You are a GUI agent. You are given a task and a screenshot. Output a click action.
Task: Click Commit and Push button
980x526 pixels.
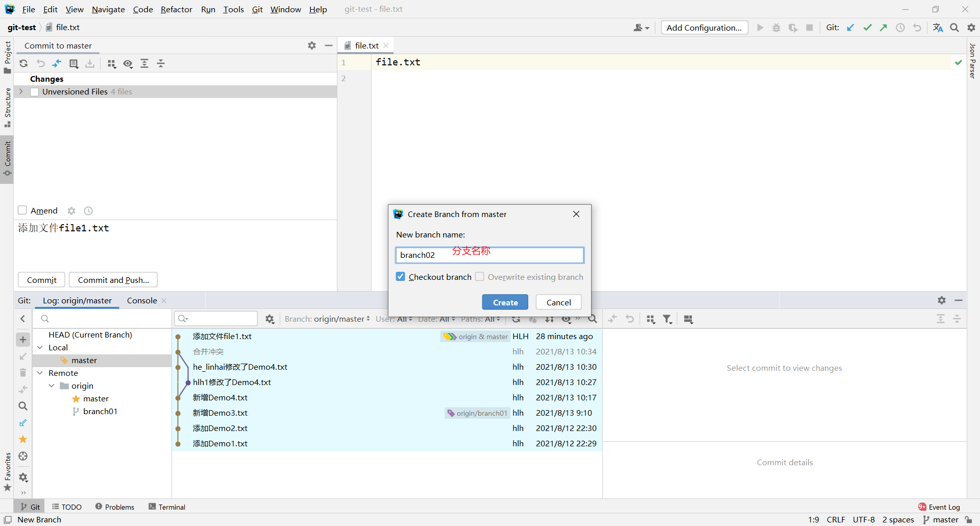point(113,279)
